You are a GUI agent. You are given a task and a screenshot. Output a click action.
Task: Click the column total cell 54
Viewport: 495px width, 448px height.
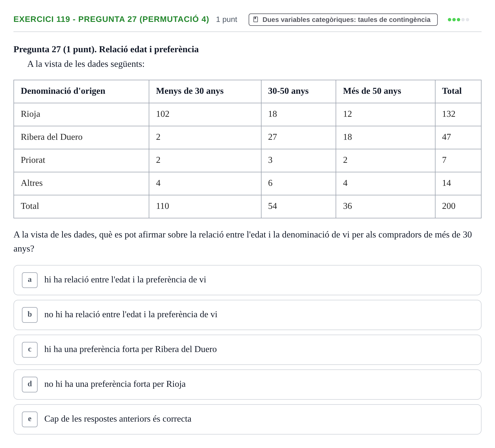coord(299,207)
